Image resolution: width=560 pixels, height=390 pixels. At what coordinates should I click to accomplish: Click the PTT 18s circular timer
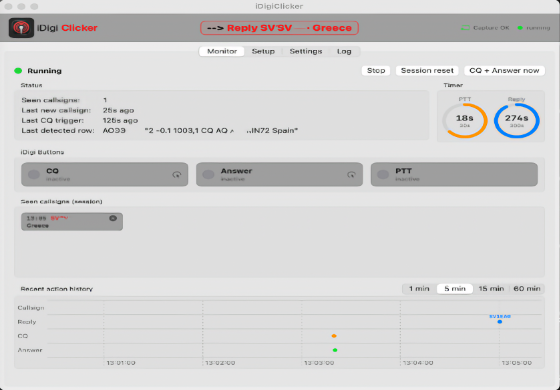click(465, 120)
